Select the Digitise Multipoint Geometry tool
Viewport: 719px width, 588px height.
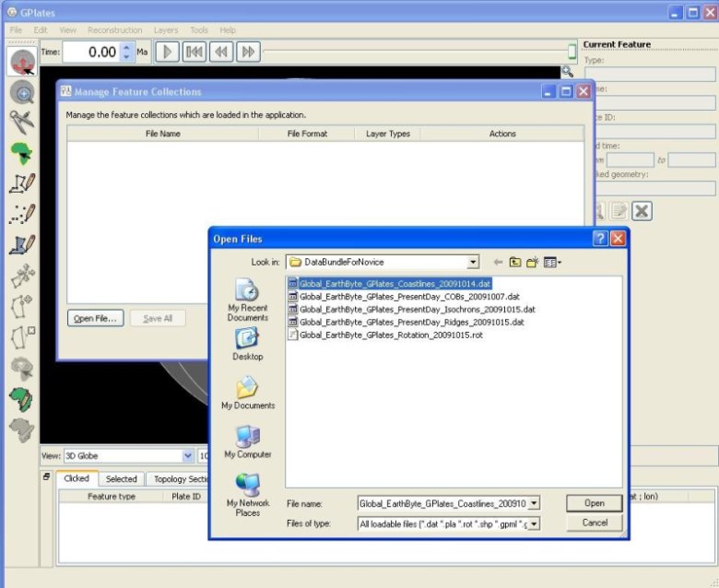pyautogui.click(x=21, y=214)
